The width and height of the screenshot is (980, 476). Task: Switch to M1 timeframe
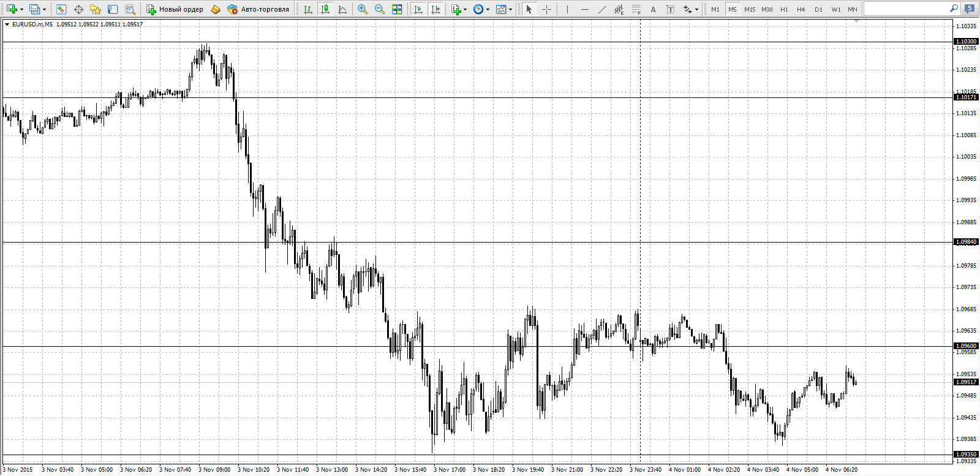715,9
